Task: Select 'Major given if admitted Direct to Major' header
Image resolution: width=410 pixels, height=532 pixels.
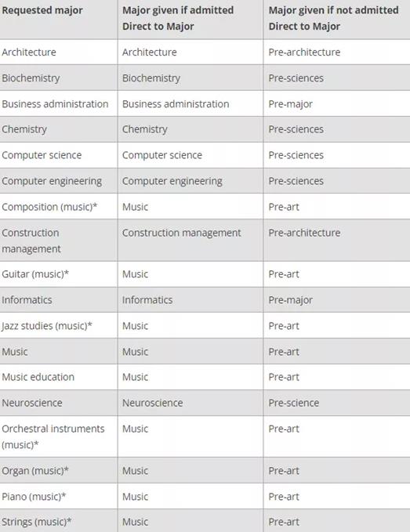Action: pyautogui.click(x=178, y=18)
